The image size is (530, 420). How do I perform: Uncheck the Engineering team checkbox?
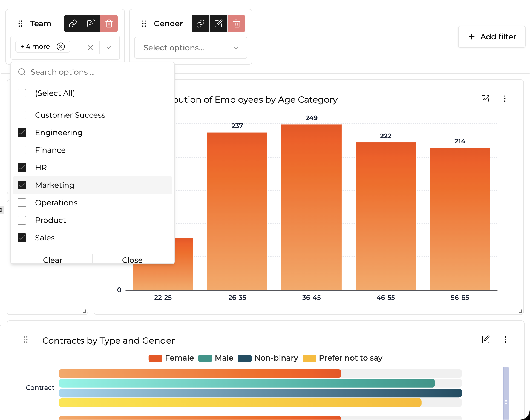(x=22, y=133)
